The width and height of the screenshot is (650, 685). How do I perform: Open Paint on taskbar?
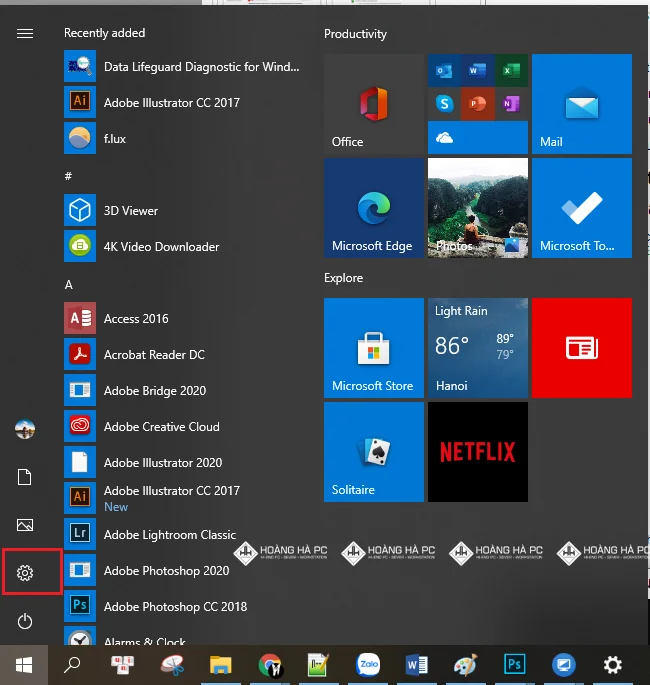(466, 665)
